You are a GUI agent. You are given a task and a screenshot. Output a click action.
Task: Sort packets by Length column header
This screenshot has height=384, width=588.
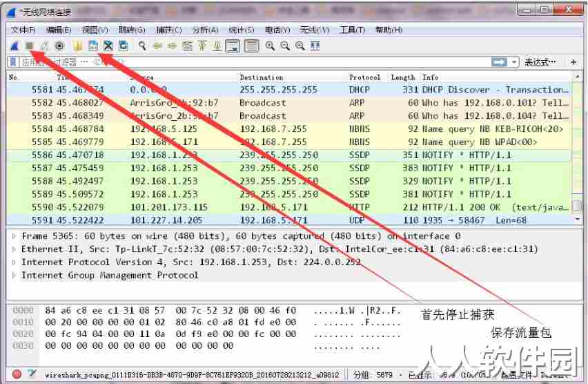[403, 77]
